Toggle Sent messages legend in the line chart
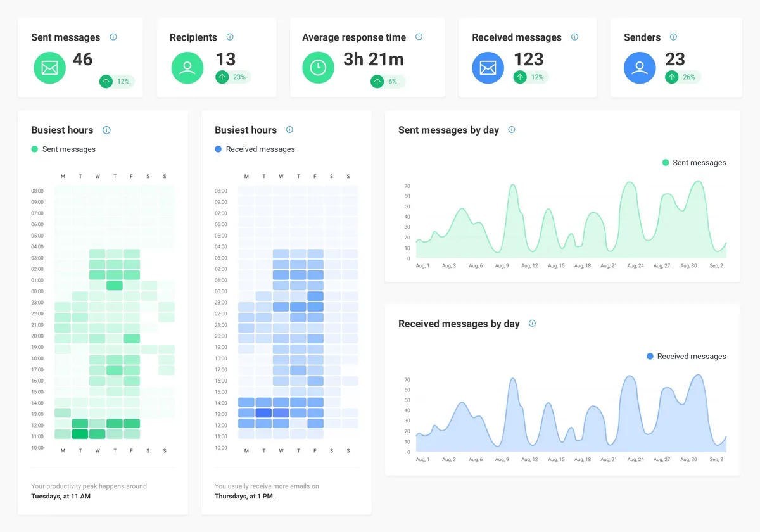760x532 pixels. 694,163
